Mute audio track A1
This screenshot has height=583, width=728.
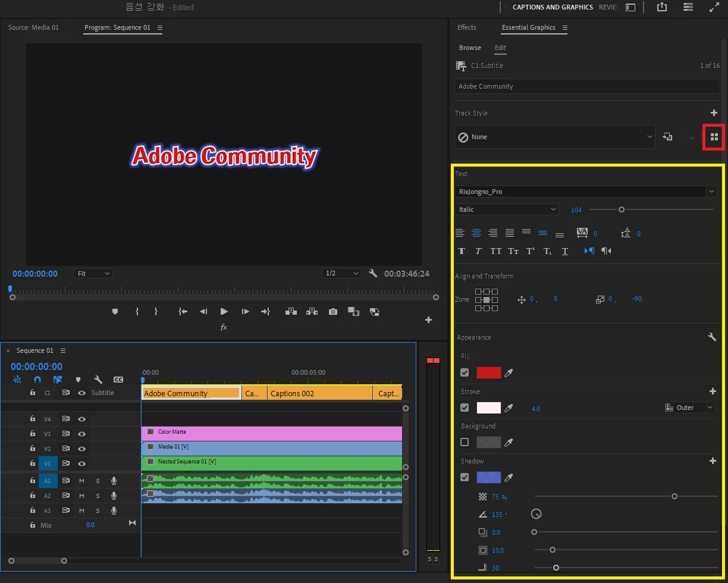pyautogui.click(x=81, y=481)
